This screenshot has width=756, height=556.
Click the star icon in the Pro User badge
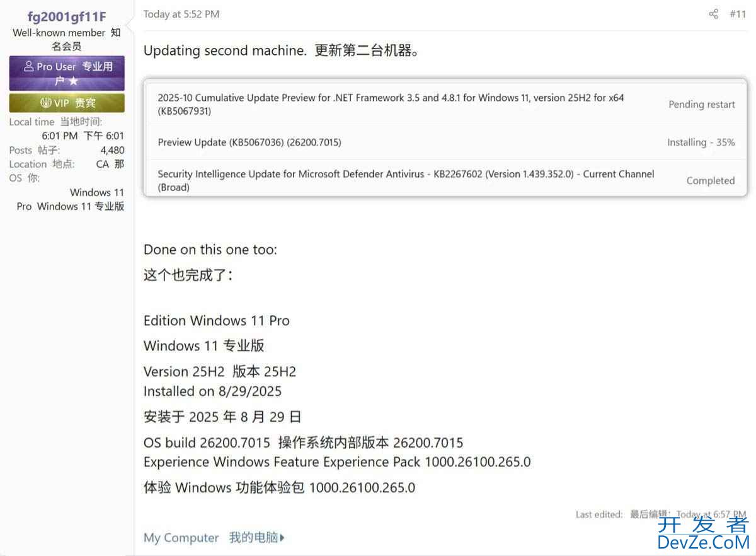point(74,81)
